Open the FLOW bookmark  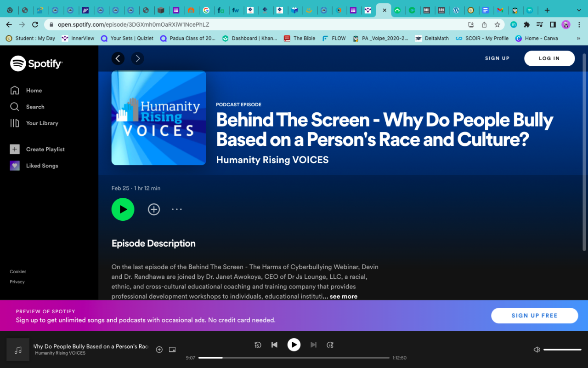pos(334,38)
